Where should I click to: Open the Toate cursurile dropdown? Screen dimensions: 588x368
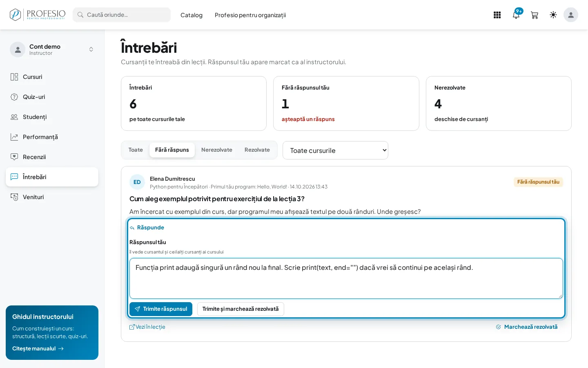[335, 150]
